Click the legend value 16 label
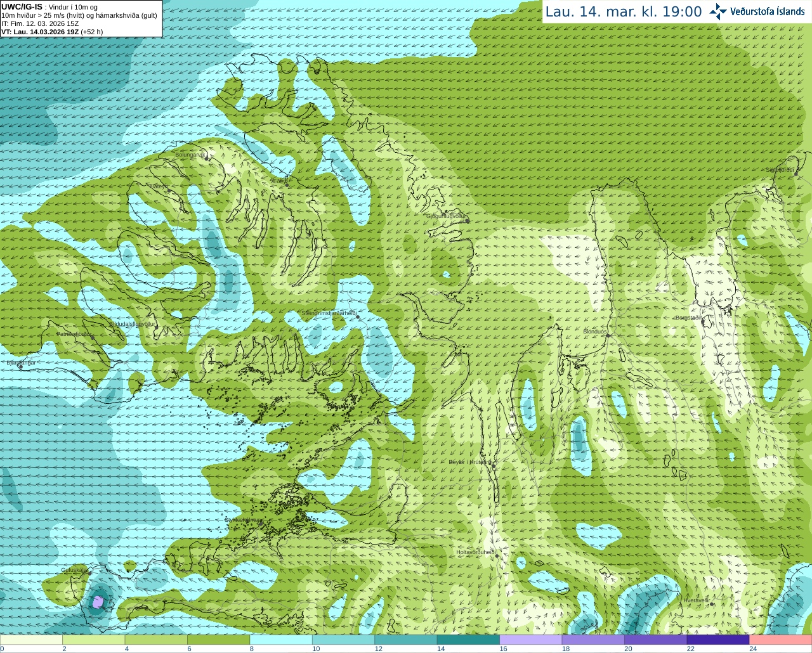This screenshot has width=812, height=653. pos(503,649)
